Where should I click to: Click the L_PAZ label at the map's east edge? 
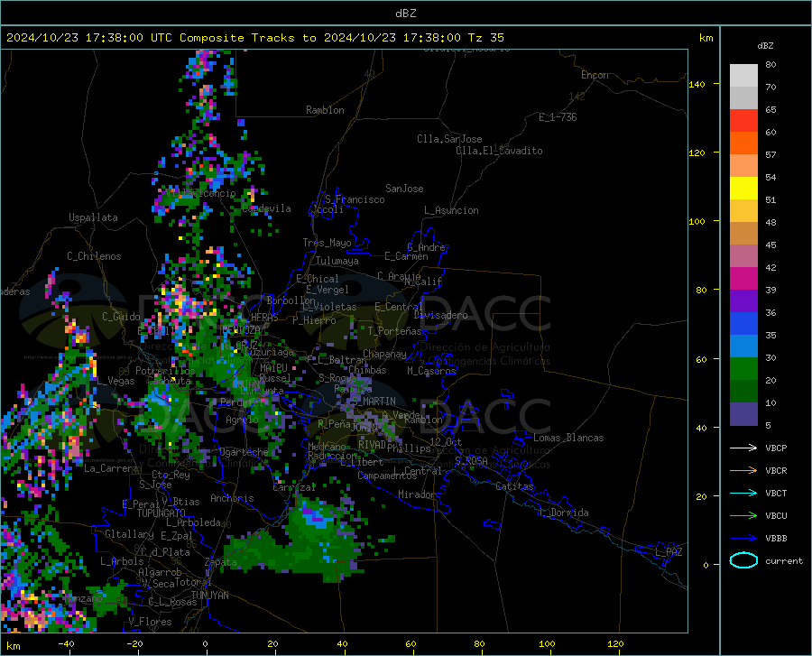click(x=669, y=552)
